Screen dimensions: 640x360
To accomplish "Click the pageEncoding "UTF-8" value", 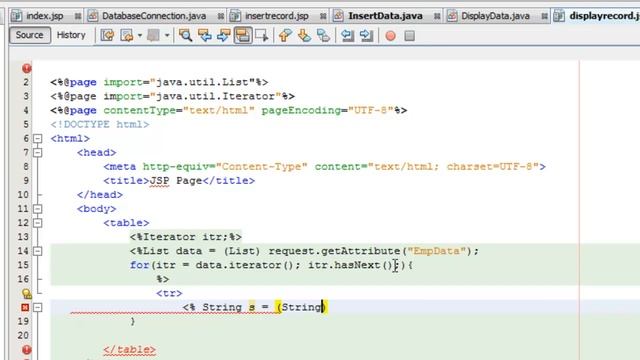I will (x=371, y=110).
